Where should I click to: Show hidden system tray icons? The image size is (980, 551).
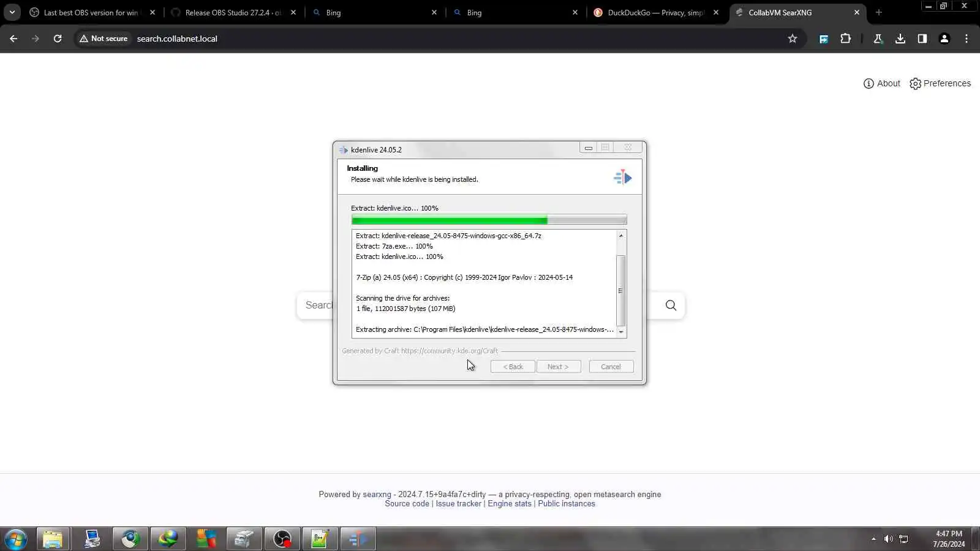(x=873, y=539)
